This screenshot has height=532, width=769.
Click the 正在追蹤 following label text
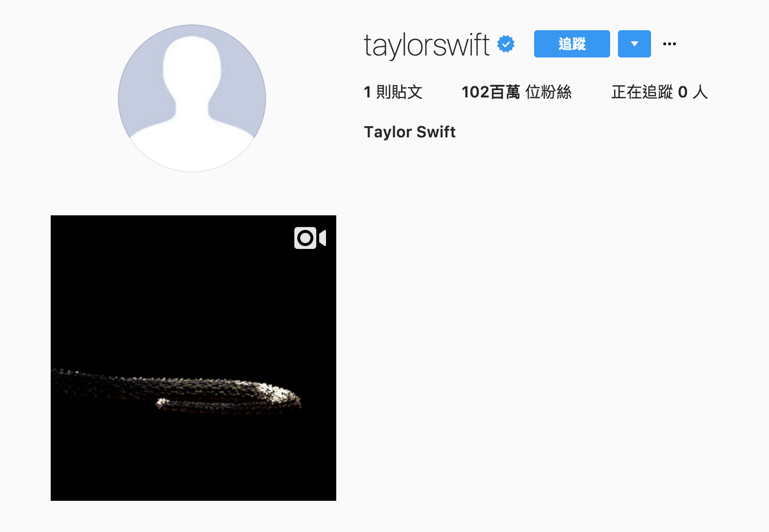click(x=642, y=92)
